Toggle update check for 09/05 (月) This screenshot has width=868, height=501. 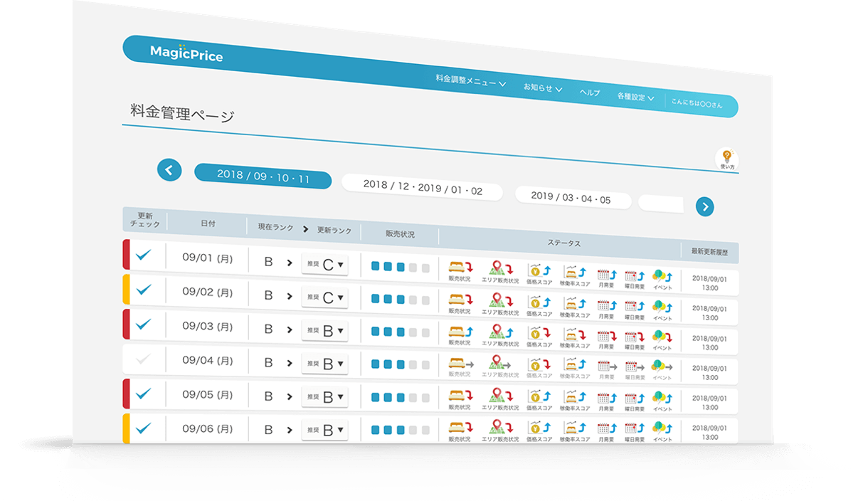(x=144, y=394)
